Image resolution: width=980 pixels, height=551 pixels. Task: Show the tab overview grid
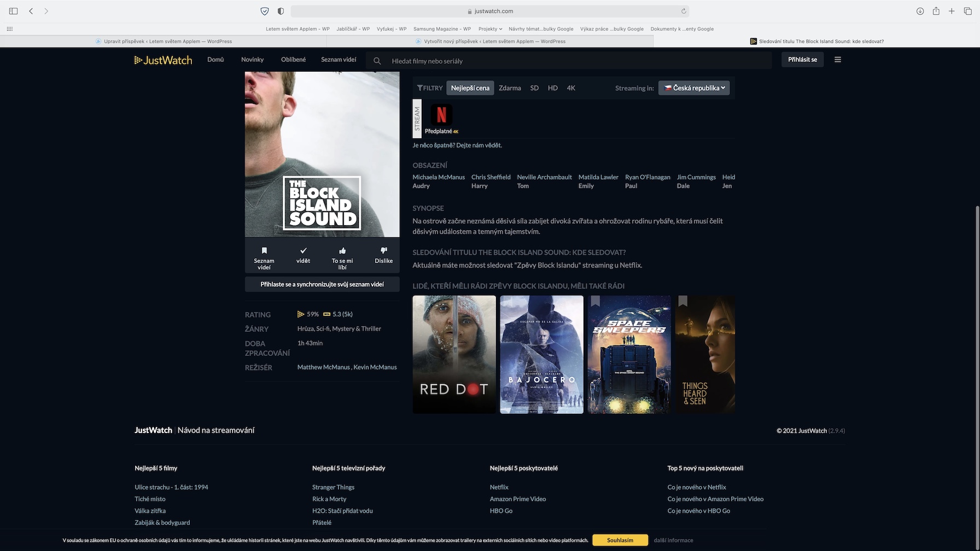coord(967,11)
